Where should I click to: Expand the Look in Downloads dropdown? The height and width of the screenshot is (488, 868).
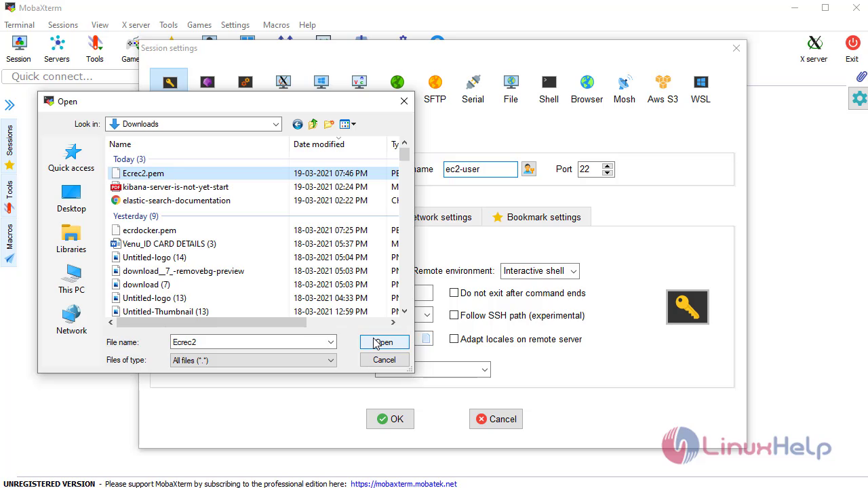(x=276, y=124)
